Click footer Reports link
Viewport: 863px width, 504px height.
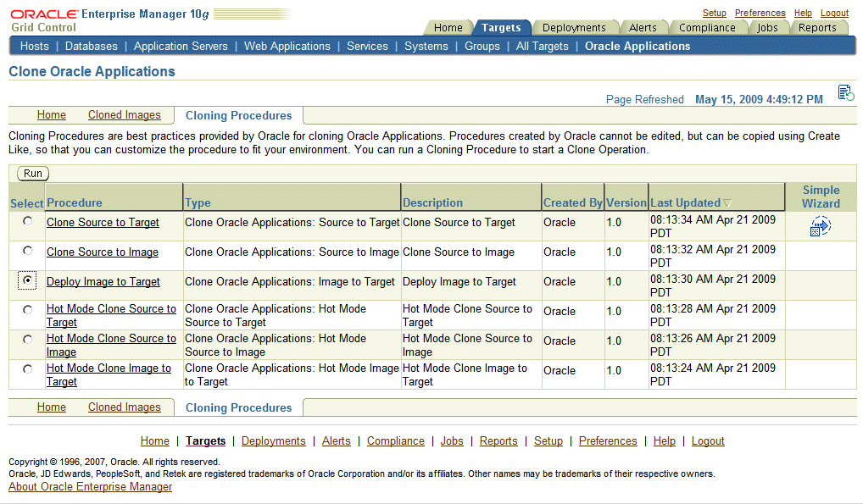click(498, 440)
